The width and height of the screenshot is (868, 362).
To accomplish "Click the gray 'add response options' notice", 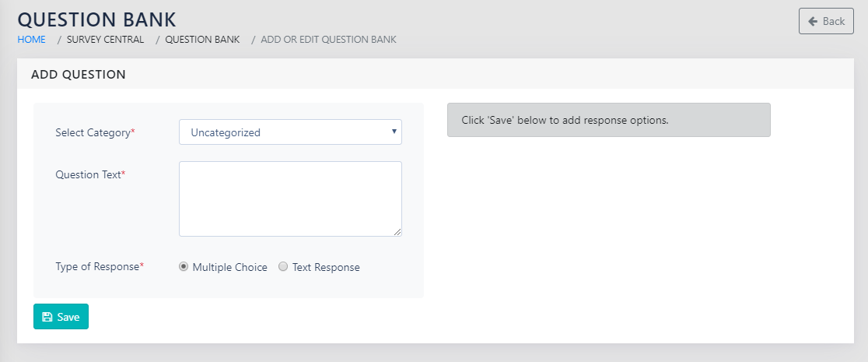I will click(608, 120).
